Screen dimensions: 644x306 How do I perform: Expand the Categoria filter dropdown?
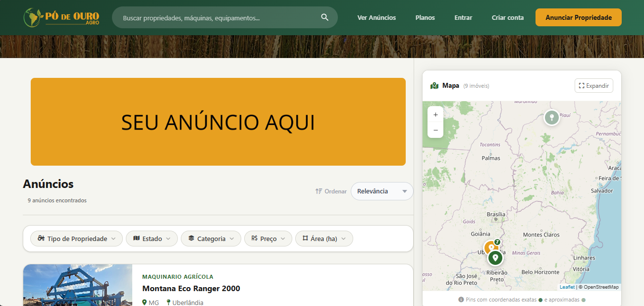(x=211, y=239)
